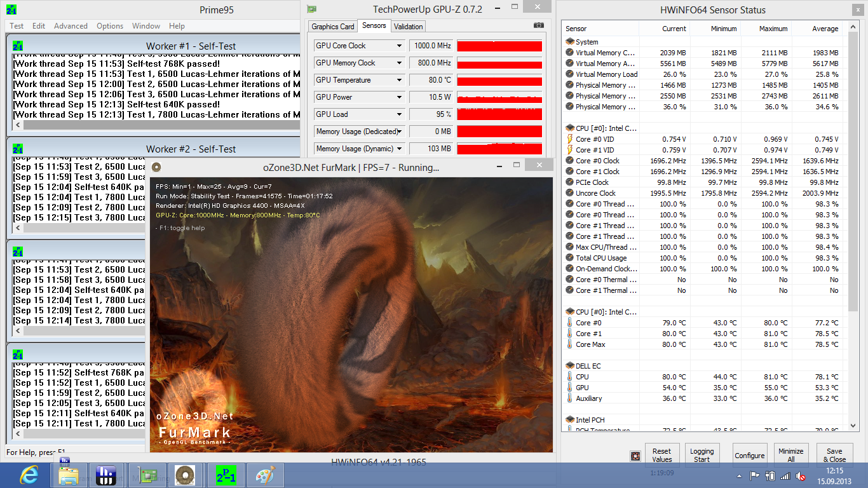Click the Minimize All button
The image size is (868, 488).
click(791, 456)
